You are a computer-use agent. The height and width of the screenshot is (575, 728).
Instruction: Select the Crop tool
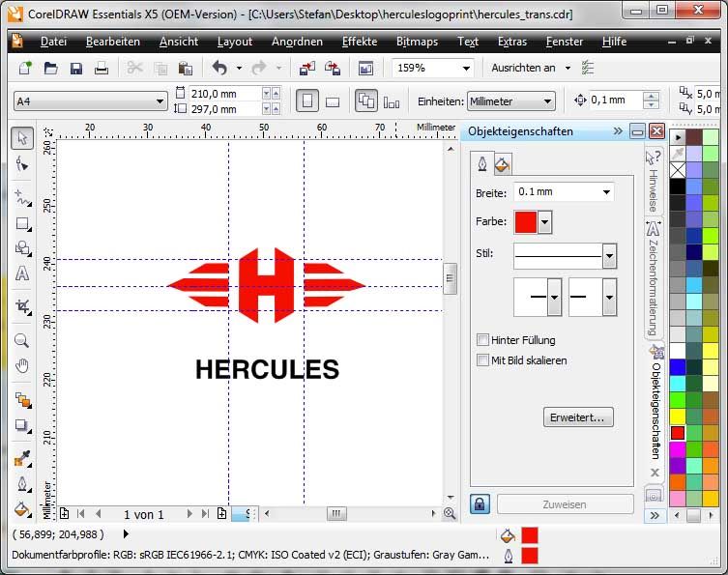tap(21, 306)
